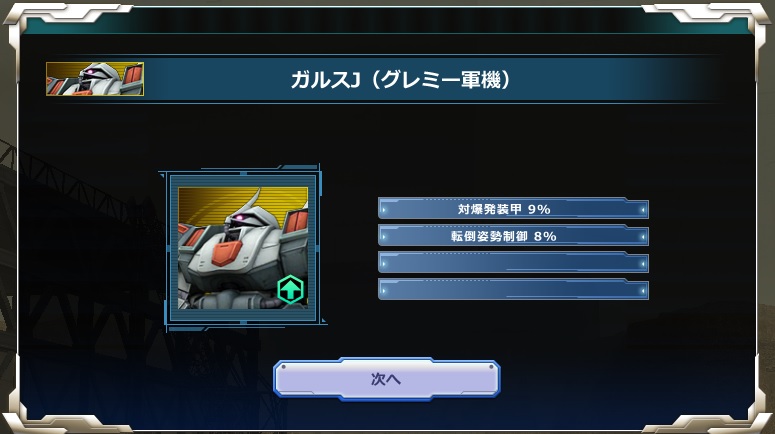Click the third empty skill slot bar

pos(513,262)
